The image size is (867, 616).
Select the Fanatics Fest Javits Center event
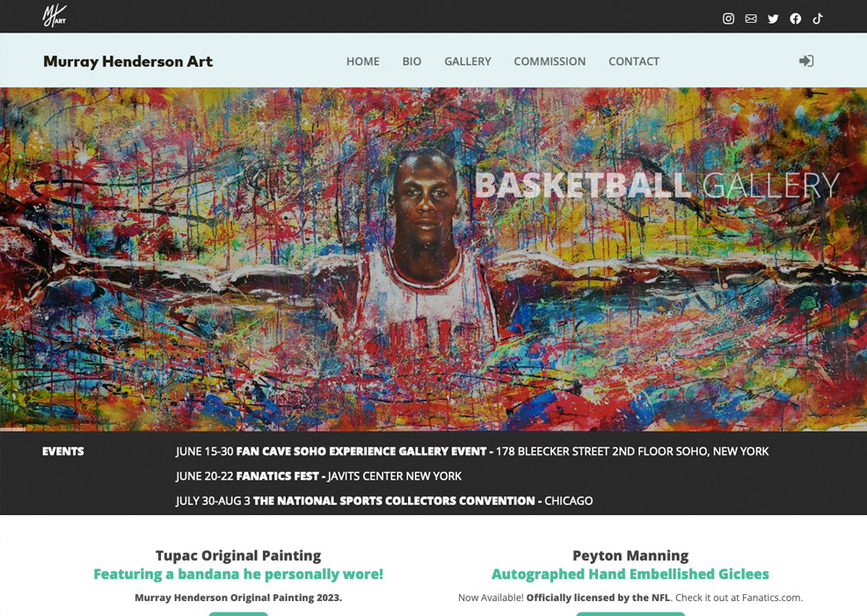[318, 476]
